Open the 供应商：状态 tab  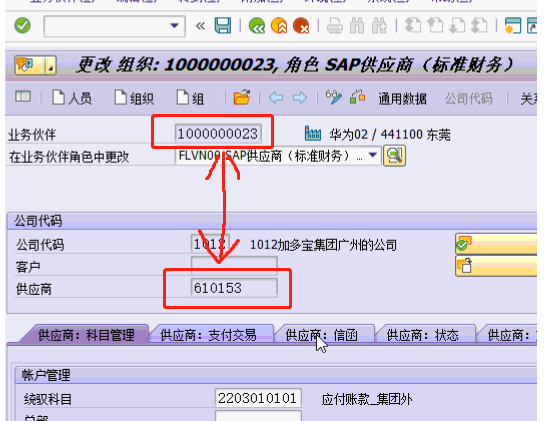click(423, 335)
